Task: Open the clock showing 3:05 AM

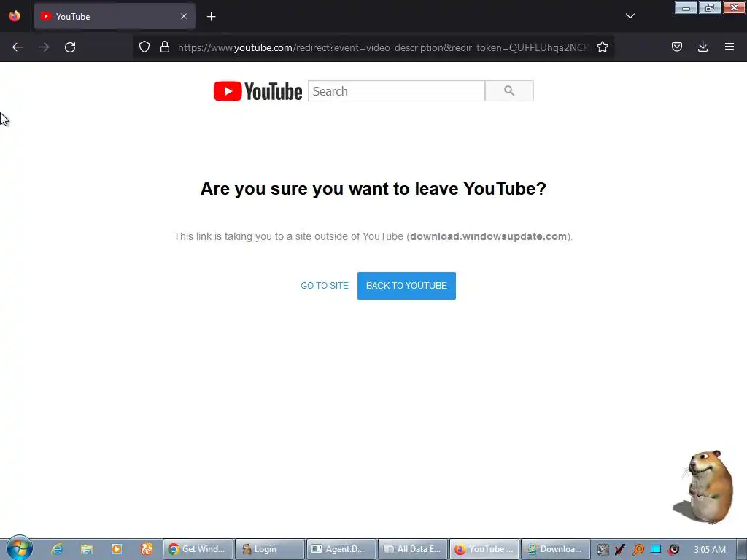Action: tap(710, 550)
